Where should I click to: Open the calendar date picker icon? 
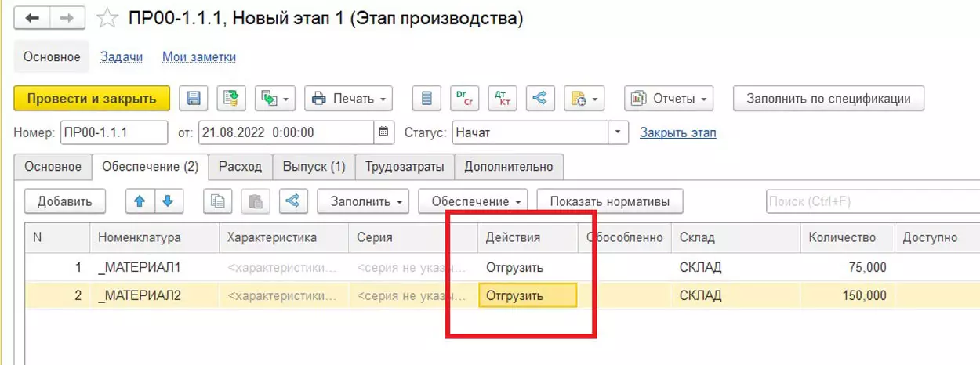383,132
